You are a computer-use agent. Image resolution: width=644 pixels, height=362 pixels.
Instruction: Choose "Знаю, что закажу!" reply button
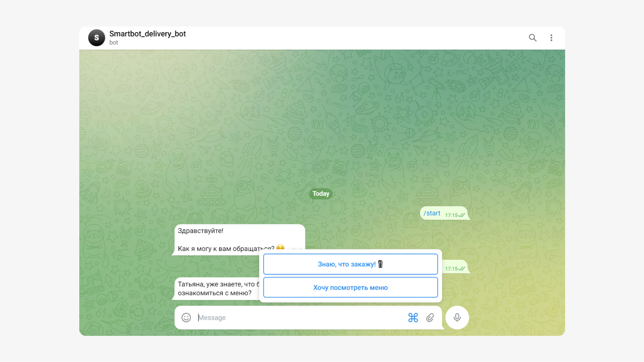[x=351, y=264]
